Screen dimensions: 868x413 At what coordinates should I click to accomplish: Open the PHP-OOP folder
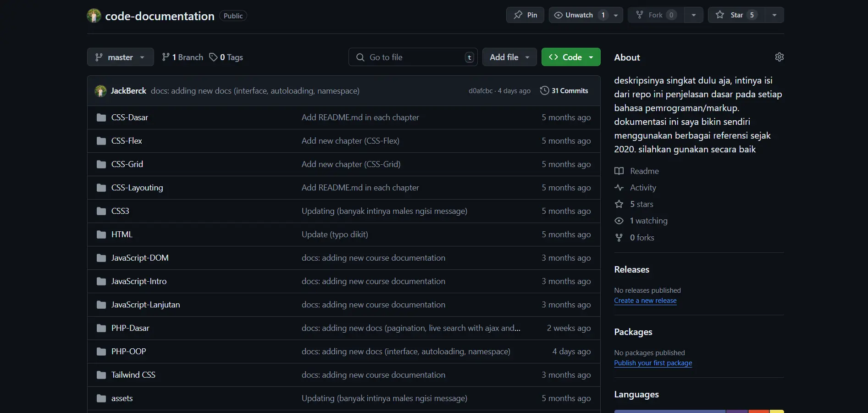[128, 352]
